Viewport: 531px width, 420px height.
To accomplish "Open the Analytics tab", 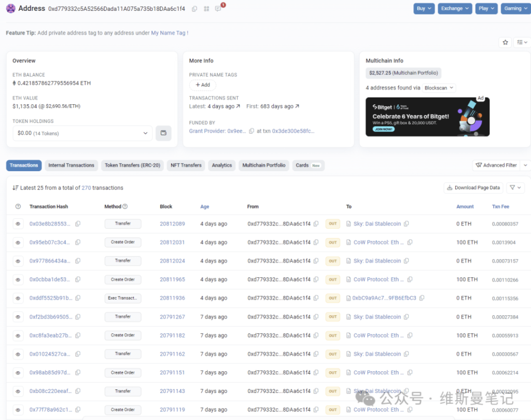I will [222, 165].
